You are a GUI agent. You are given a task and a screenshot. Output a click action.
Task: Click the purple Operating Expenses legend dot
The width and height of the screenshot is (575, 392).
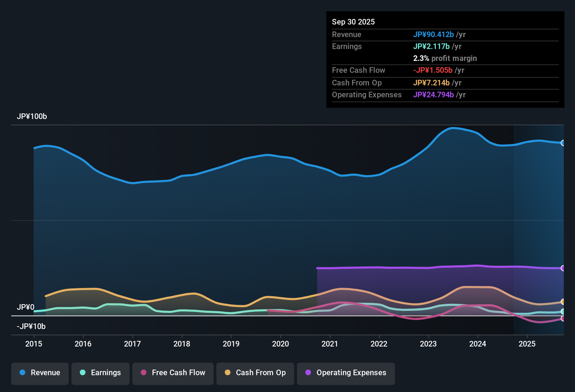(x=308, y=373)
